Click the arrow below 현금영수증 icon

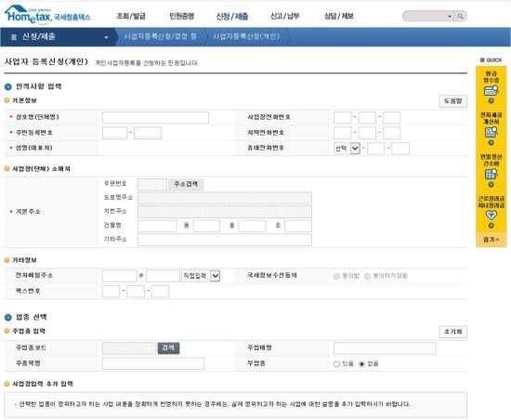point(491,100)
